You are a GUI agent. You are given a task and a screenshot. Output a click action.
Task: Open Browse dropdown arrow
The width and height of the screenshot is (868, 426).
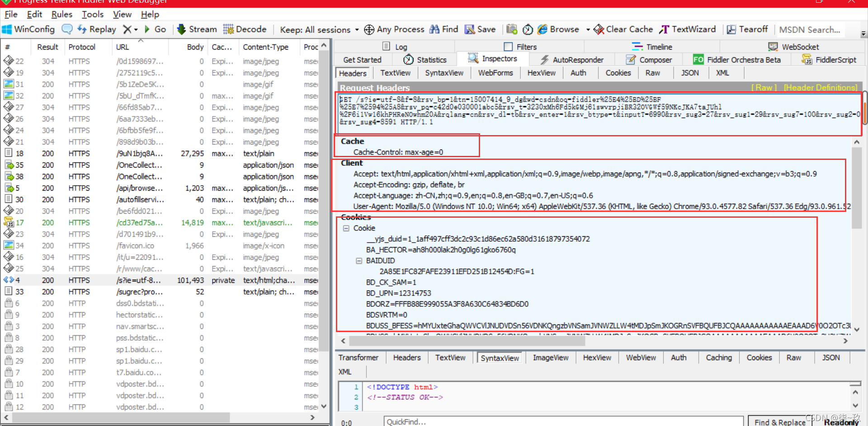[x=588, y=30]
